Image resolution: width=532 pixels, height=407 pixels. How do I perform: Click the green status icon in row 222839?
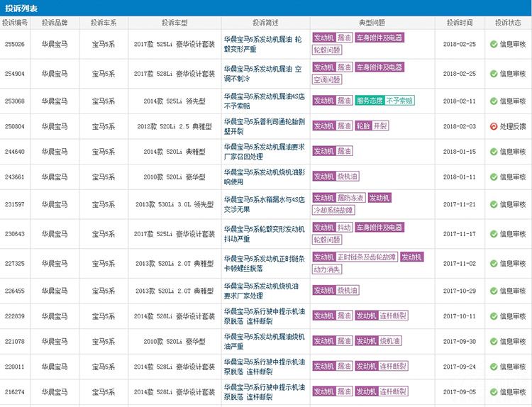click(494, 316)
